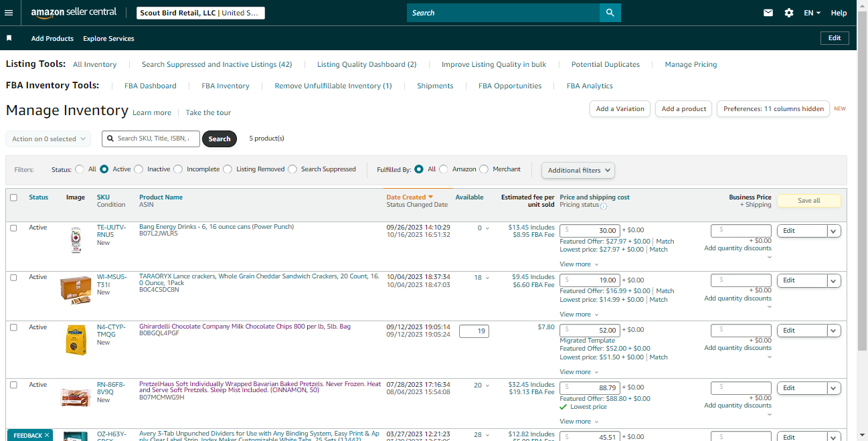Image resolution: width=868 pixels, height=441 pixels.
Task: Open All Inventory listing tool
Action: 94,64
